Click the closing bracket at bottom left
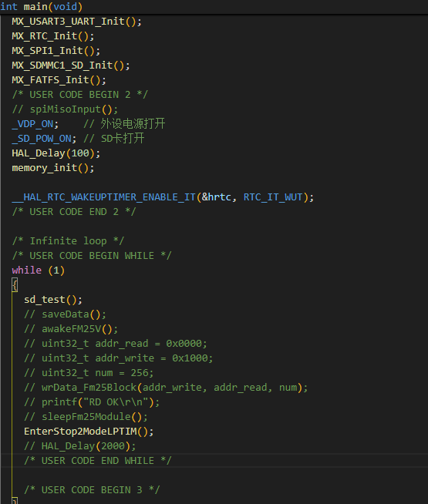The image size is (428, 504). (x=15, y=500)
